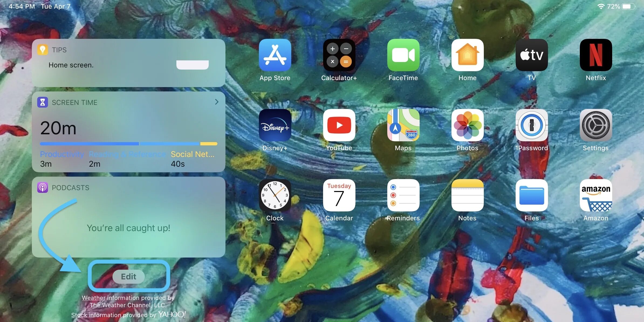The image size is (644, 322).
Task: Open FaceTime app
Action: 403,55
